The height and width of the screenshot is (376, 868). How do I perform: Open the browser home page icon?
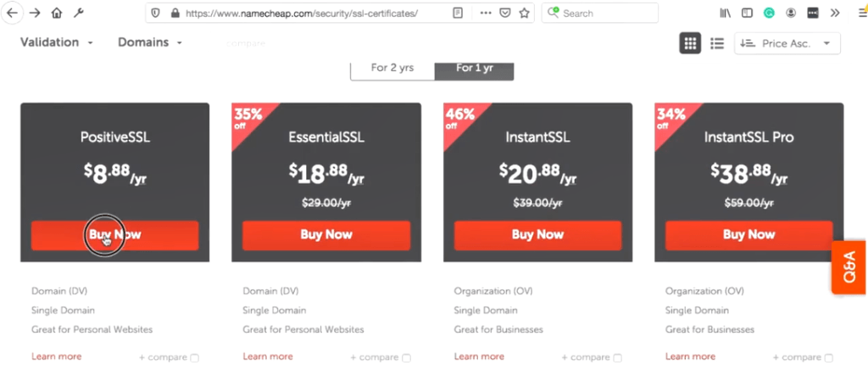[57, 14]
